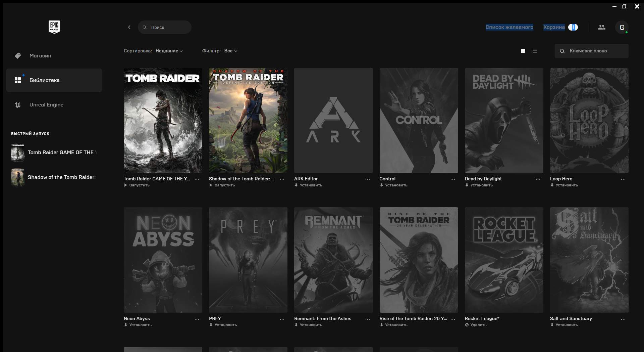644x352 pixels.
Task: Open the three-dot menu for Rise of the Tomb Raider
Action: [453, 319]
